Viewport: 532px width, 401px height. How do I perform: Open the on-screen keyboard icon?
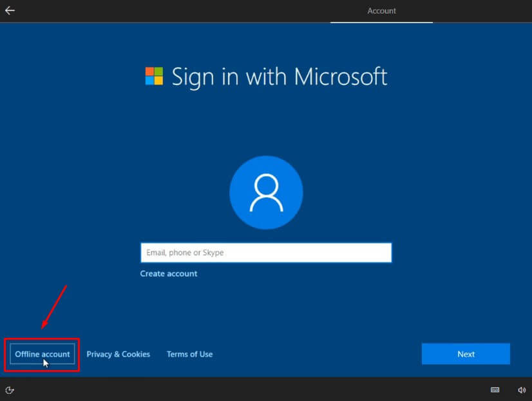tap(495, 390)
